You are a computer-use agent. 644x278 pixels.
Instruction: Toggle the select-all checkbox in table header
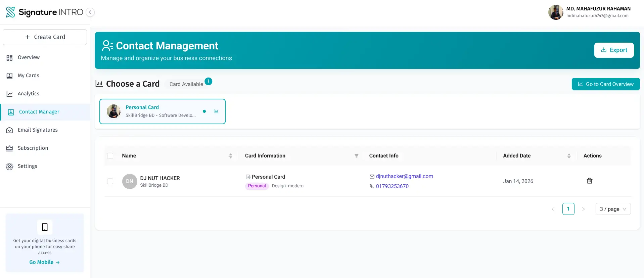point(110,156)
